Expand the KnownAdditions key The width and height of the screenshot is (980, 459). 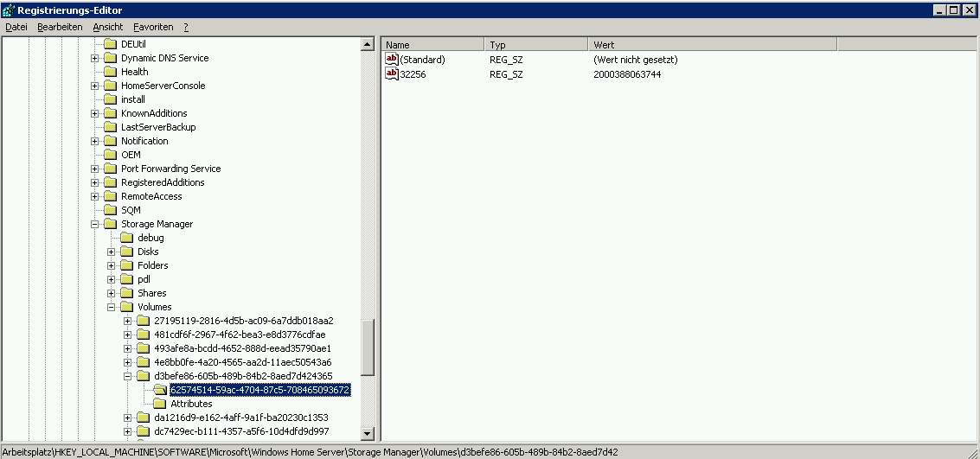click(94, 113)
